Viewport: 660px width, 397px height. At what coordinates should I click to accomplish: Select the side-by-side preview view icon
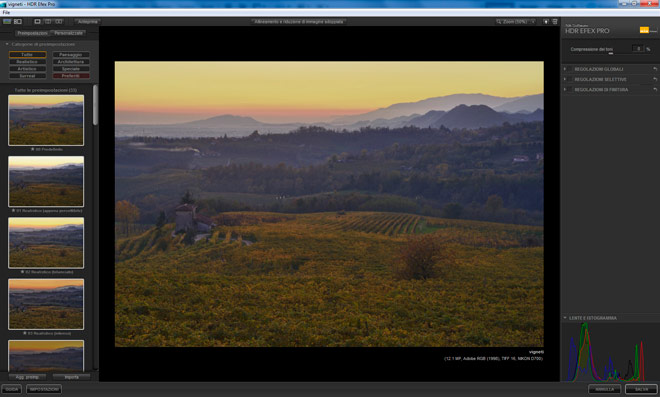(x=59, y=21)
